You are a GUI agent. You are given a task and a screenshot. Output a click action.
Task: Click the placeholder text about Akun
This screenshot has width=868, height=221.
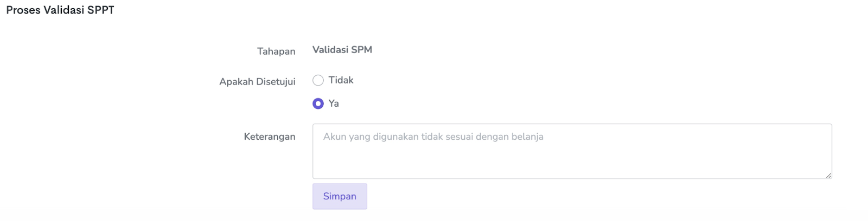(433, 136)
